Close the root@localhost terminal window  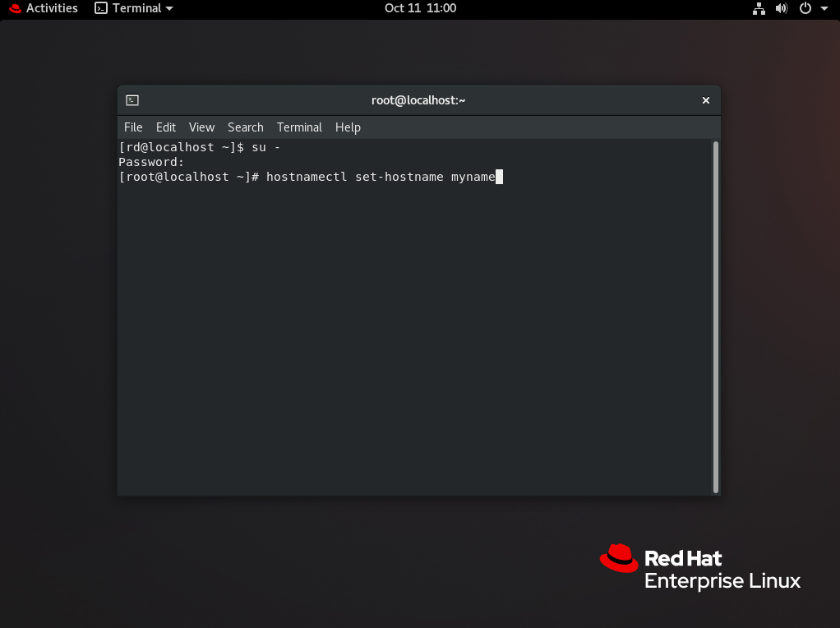[x=705, y=100]
